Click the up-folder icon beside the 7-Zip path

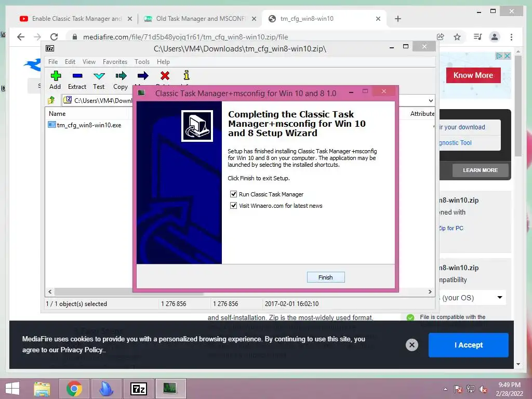pyautogui.click(x=51, y=100)
